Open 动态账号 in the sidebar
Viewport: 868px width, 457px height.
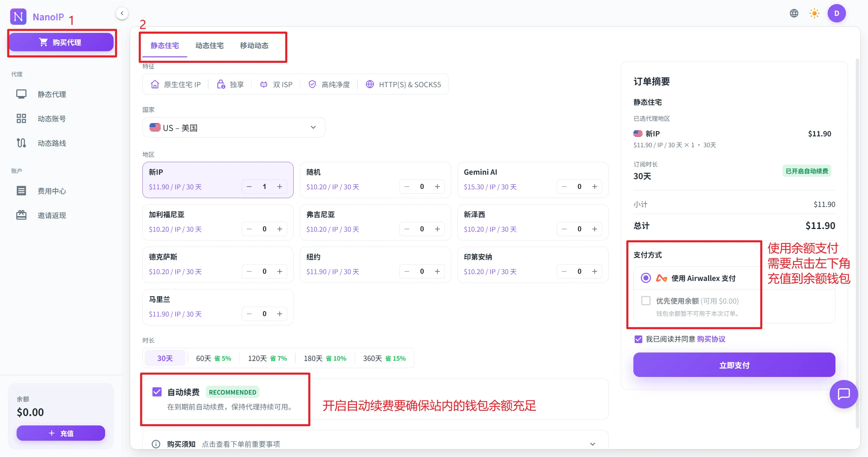coord(61,119)
